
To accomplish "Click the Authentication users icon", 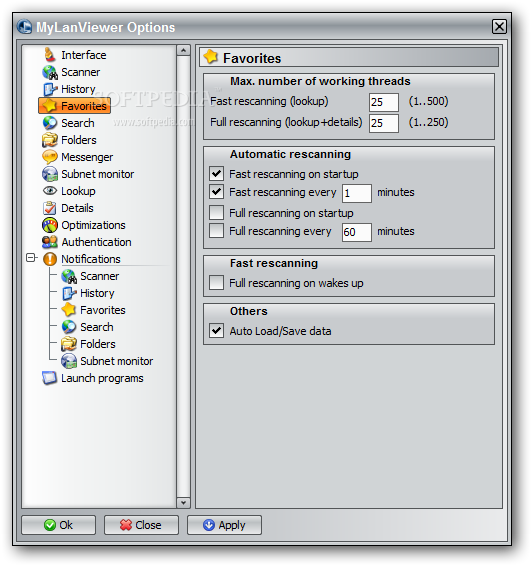I will click(50, 242).
